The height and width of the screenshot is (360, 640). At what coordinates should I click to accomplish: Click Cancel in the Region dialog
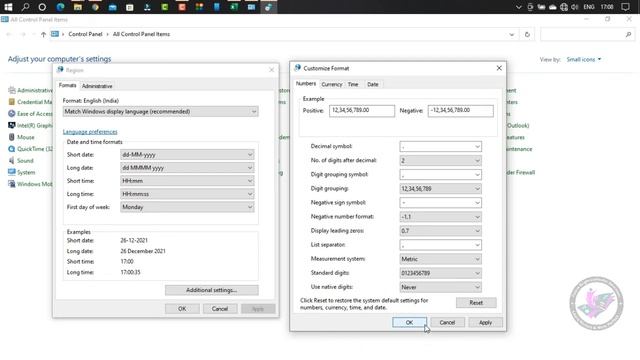tap(220, 309)
